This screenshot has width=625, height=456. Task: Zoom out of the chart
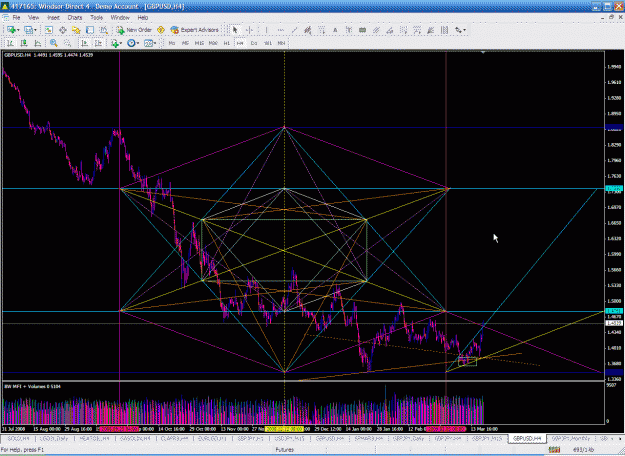[x=67, y=43]
